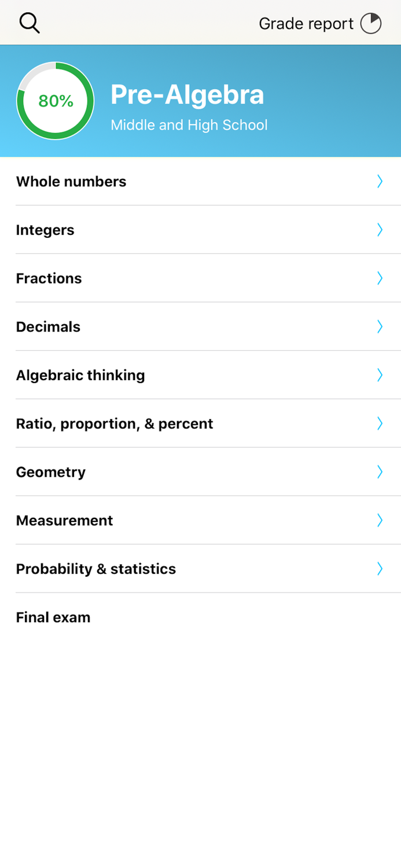Click the arrow beside Decimals
This screenshot has height=868, width=401.
[380, 326]
